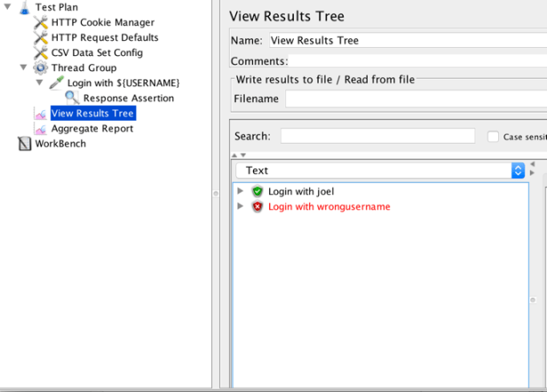Image resolution: width=547 pixels, height=392 pixels.
Task: Collapse the Test Plan node
Action: coord(8,6)
